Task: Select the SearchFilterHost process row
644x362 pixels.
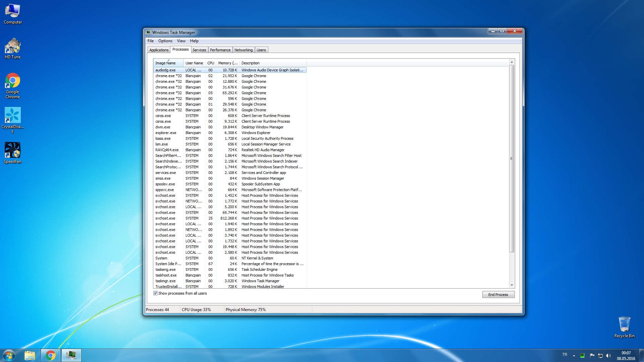Action: pyautogui.click(x=230, y=156)
